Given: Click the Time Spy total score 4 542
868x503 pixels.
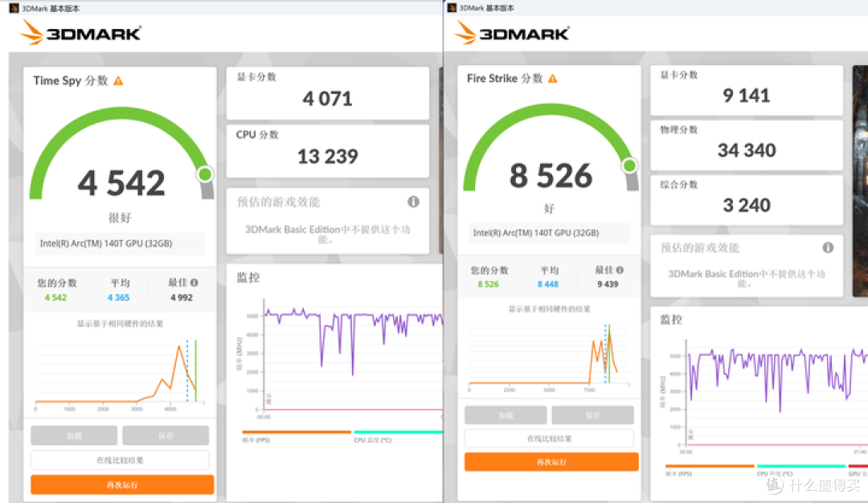Looking at the screenshot, I should pyautogui.click(x=121, y=182).
